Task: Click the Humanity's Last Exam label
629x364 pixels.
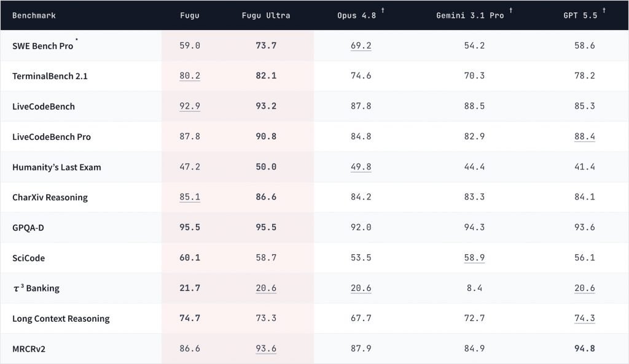Action: pos(57,167)
